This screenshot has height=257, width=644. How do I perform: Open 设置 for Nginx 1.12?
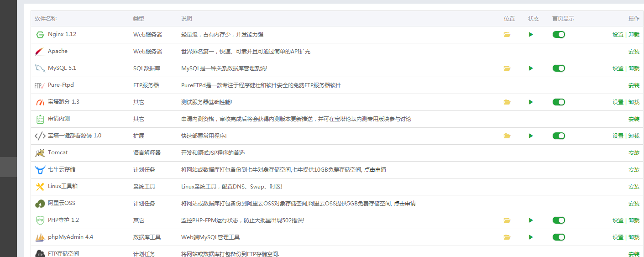(x=618, y=35)
